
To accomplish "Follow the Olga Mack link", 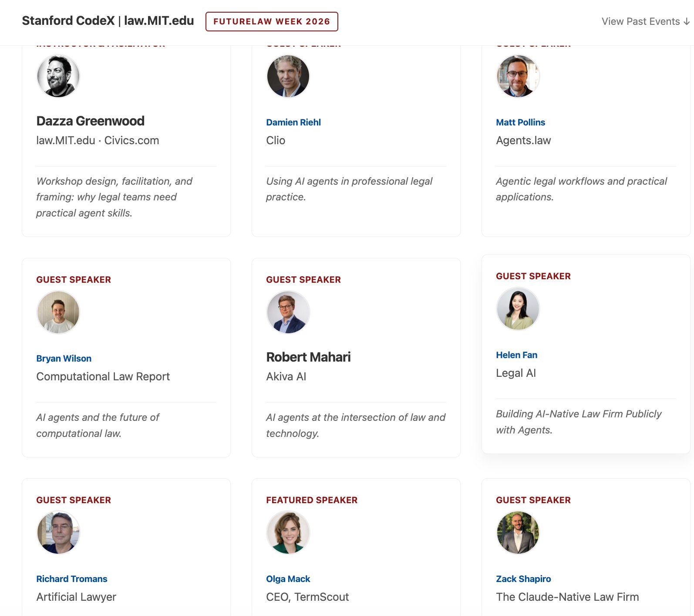I will (x=288, y=579).
